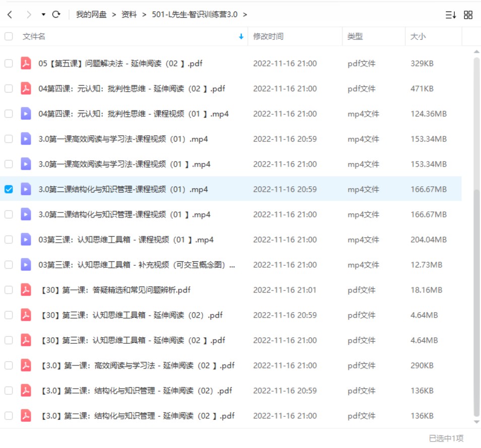Click the 501-L先生·智识训练营3.0 breadcrumb
Screen dimensions: 481x448
(194, 15)
